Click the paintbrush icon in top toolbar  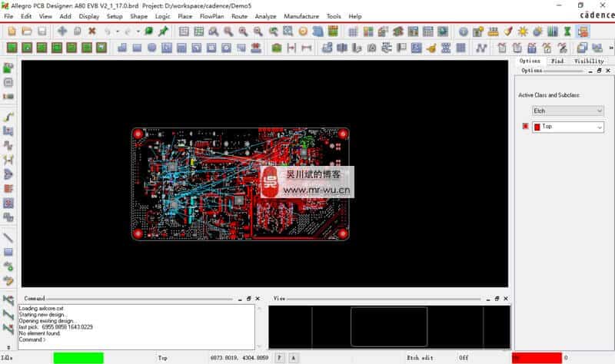click(508, 31)
